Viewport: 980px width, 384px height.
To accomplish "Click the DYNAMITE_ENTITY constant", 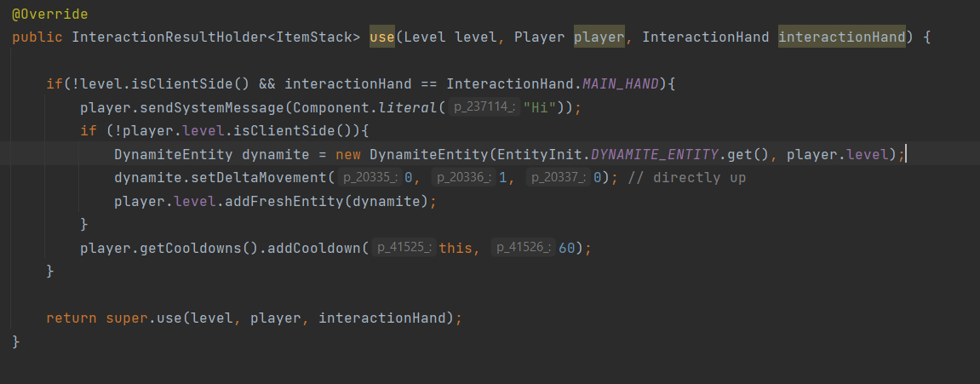I will click(655, 154).
